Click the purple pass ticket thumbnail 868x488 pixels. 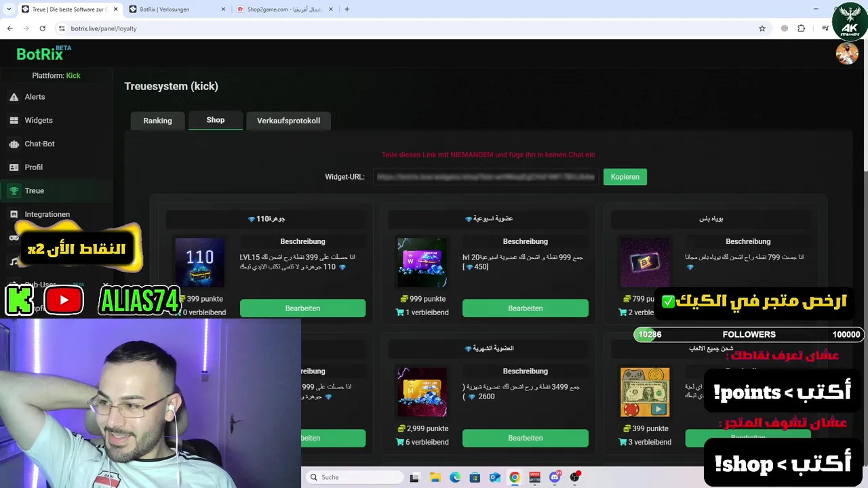pos(645,262)
